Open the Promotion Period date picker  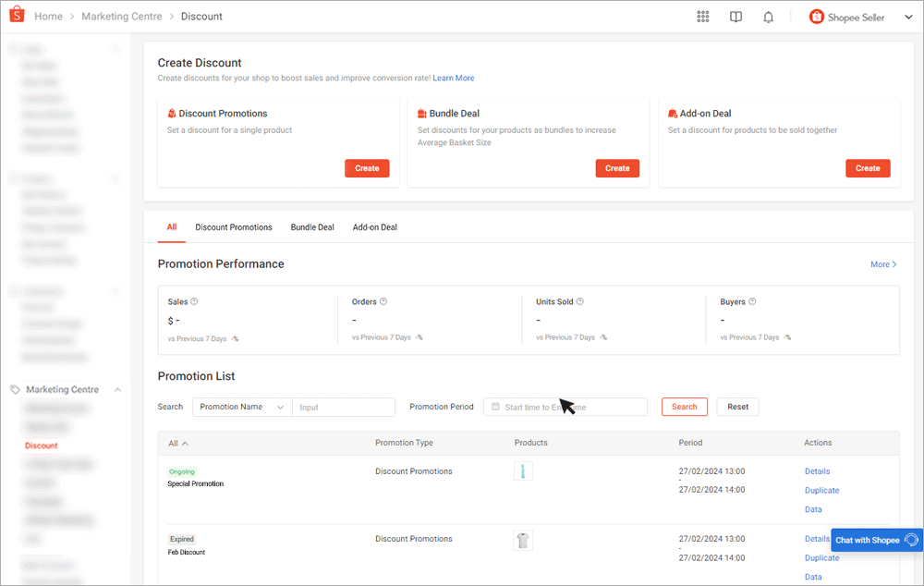tap(565, 407)
